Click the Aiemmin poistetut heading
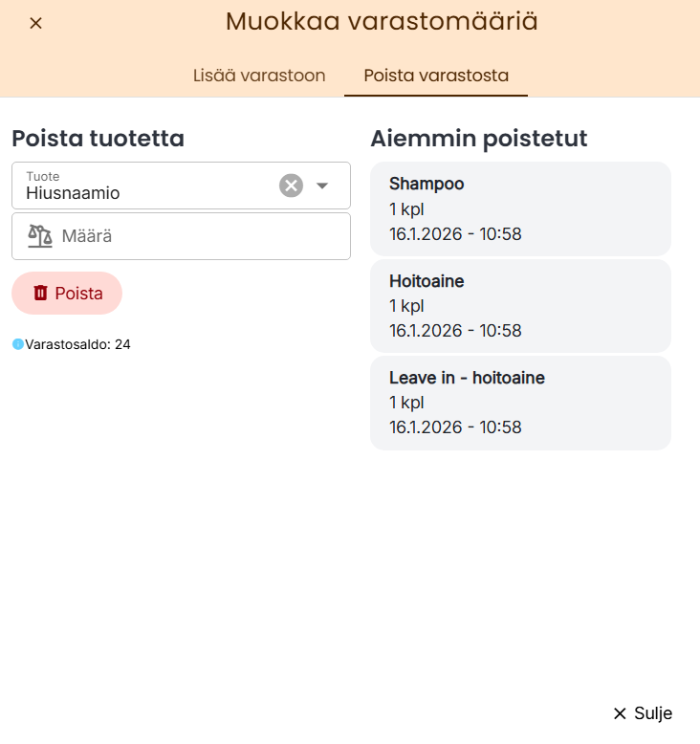This screenshot has width=700, height=744. 478,139
